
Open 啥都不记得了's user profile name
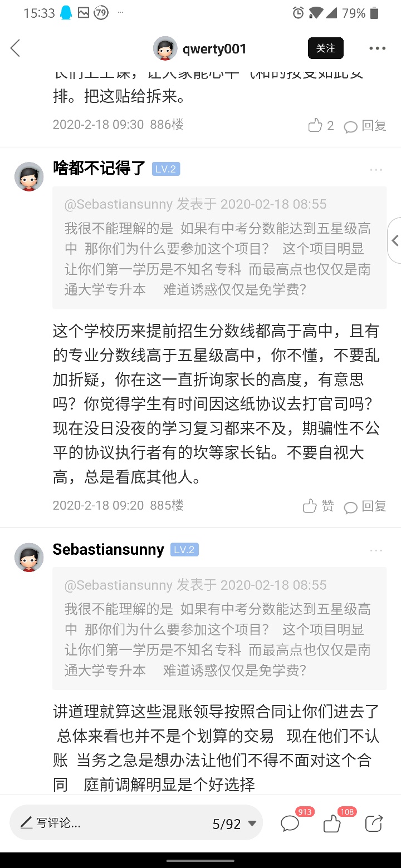click(99, 168)
